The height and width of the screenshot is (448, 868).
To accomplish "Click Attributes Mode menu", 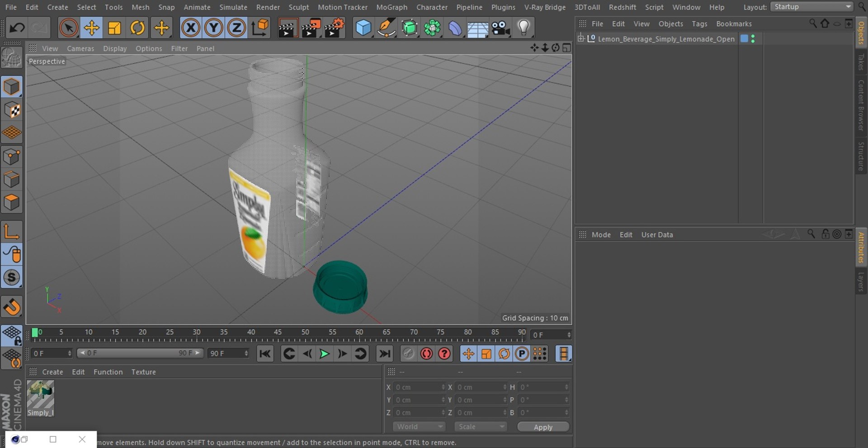I will coord(601,235).
